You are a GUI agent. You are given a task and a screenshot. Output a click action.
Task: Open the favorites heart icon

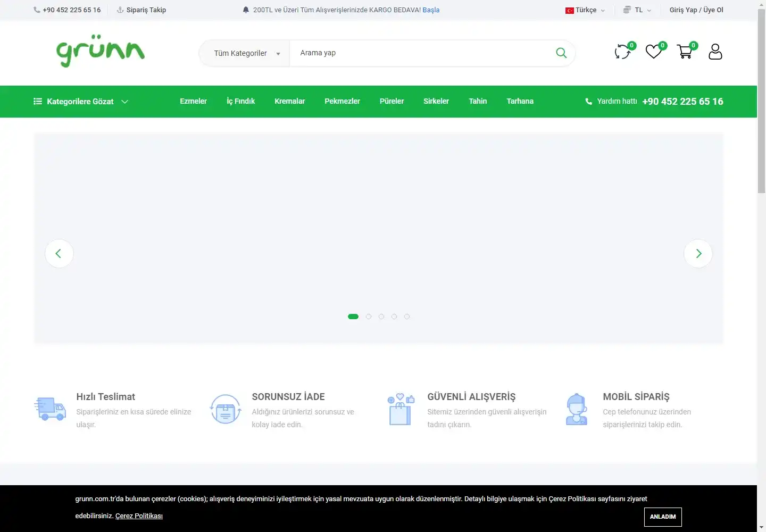click(654, 52)
